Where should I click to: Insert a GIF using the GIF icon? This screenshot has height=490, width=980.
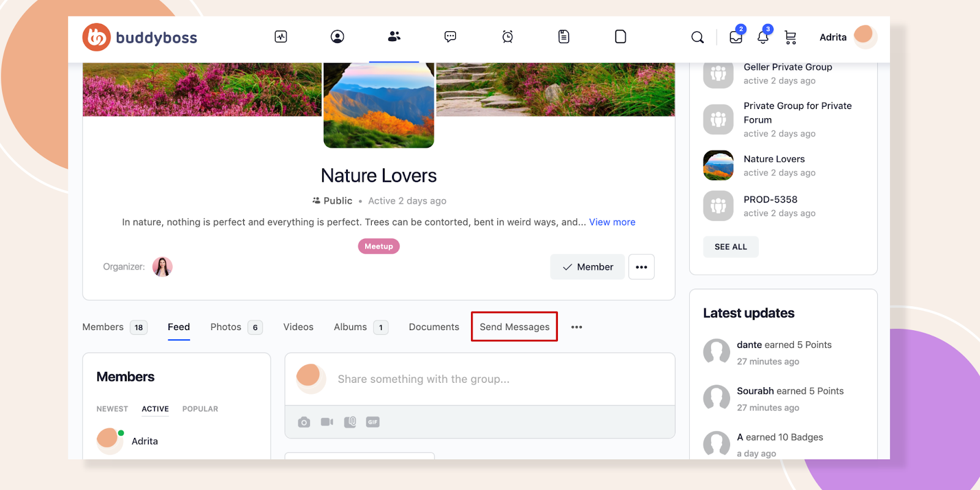pos(373,422)
